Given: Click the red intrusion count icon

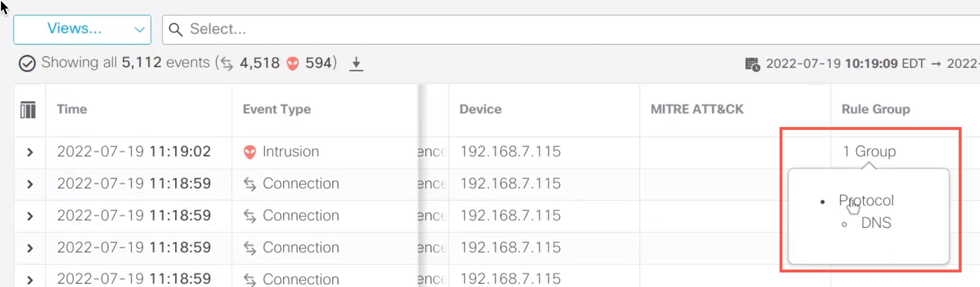Looking at the screenshot, I should coord(292,64).
